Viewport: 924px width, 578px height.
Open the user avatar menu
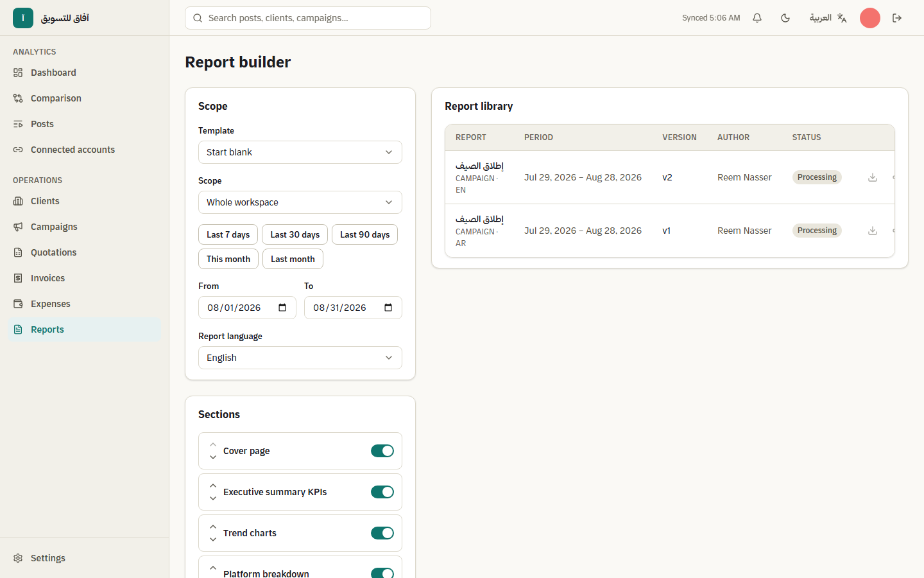click(870, 18)
